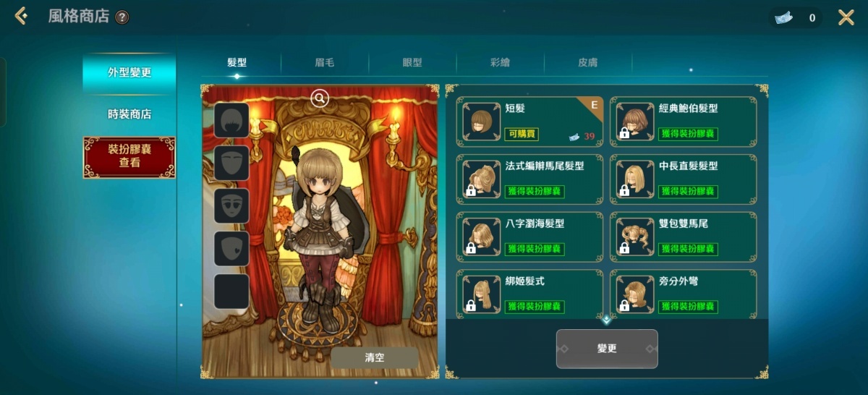The height and width of the screenshot is (395, 868).
Task: Click the ticket currency icon
Action: (x=783, y=18)
